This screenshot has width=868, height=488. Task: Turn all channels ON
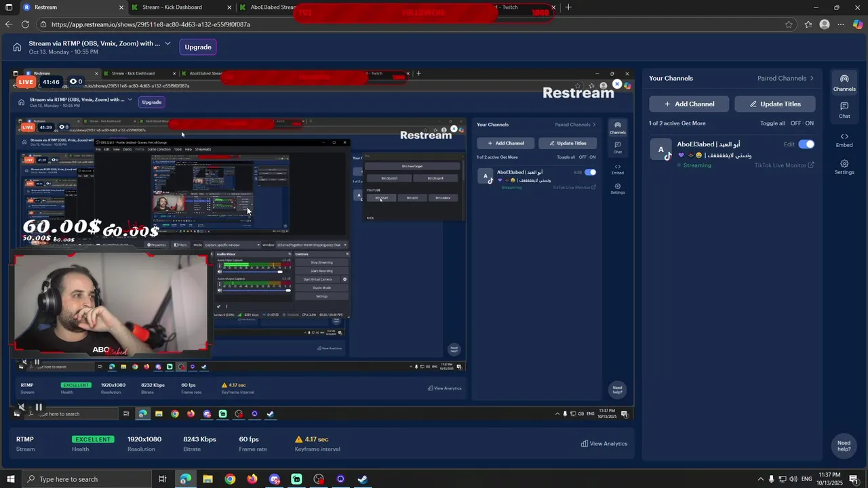(809, 123)
